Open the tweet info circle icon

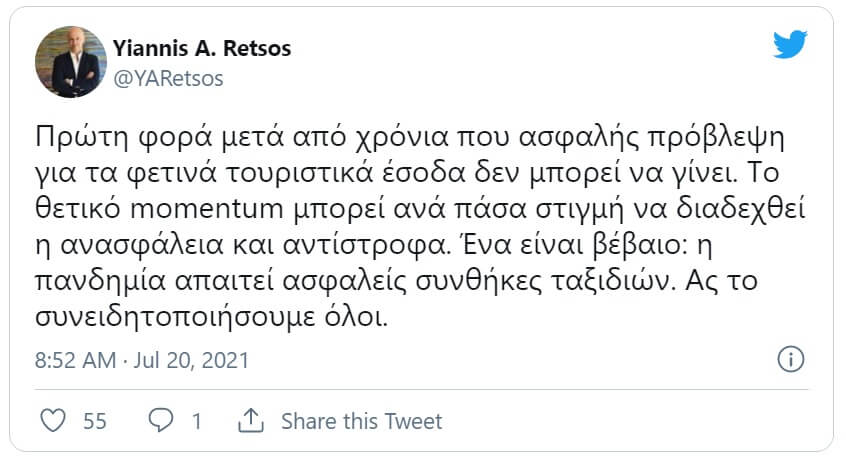pyautogui.click(x=791, y=359)
